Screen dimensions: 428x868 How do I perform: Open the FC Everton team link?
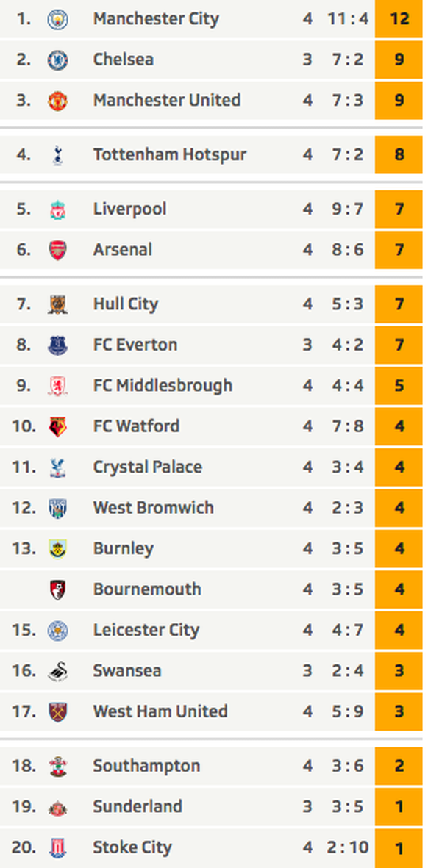pyautogui.click(x=135, y=345)
